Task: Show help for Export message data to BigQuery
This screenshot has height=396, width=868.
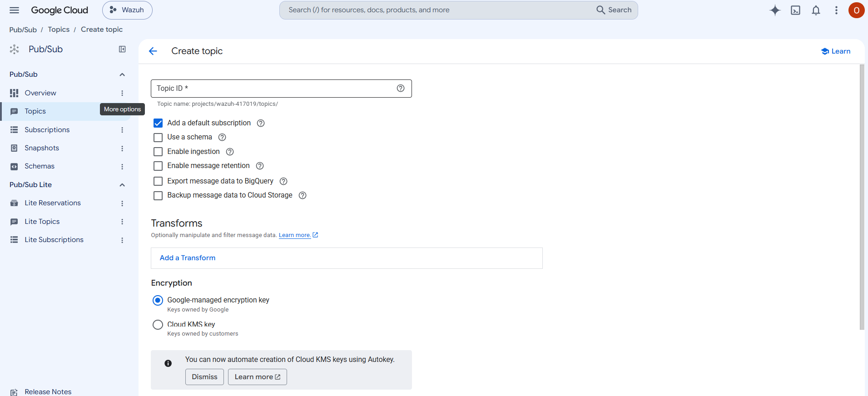Action: (x=283, y=181)
